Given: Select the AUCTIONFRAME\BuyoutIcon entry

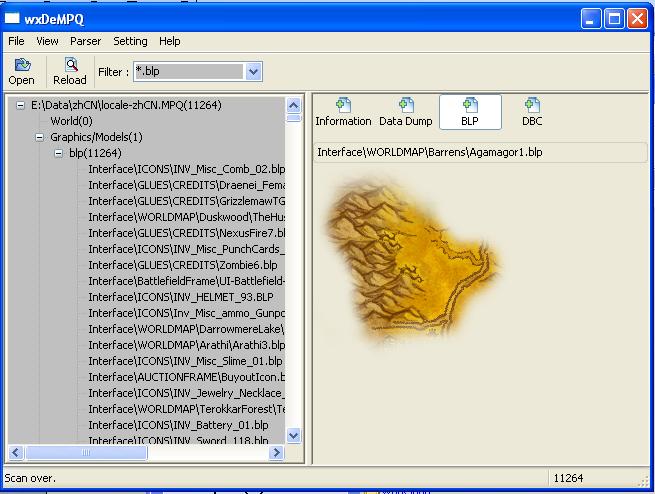Looking at the screenshot, I should (186, 377).
